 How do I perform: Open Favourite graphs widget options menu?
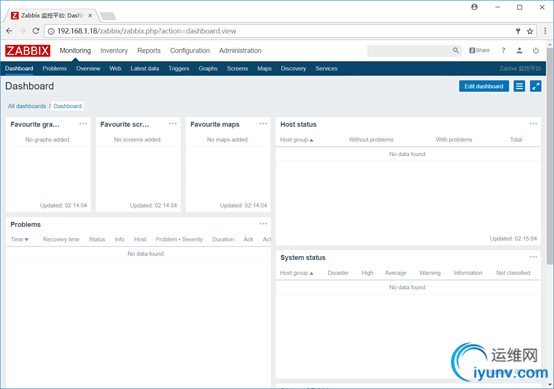(83, 124)
